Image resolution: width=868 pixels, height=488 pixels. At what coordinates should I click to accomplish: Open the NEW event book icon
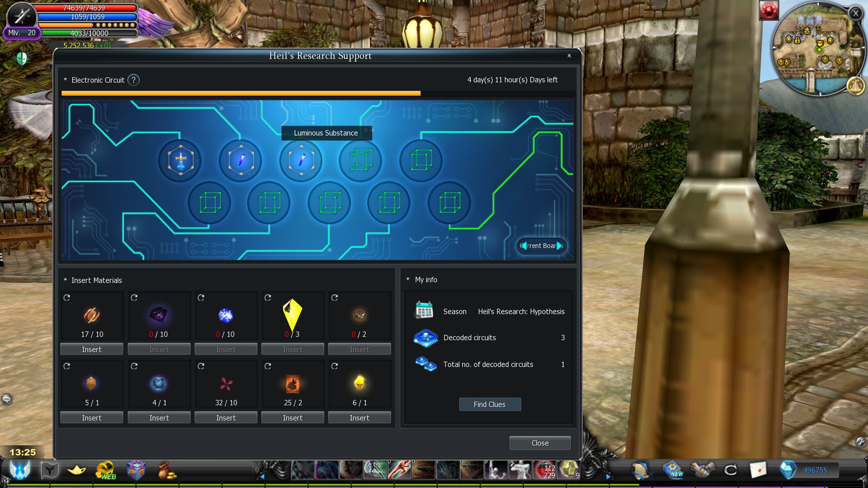pos(673,470)
